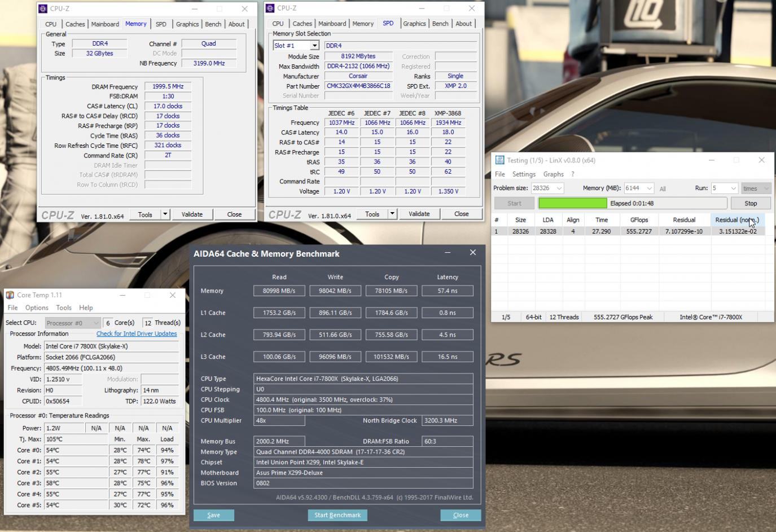Open the Graphs menu in LinX
The height and width of the screenshot is (532, 776).
pos(553,174)
